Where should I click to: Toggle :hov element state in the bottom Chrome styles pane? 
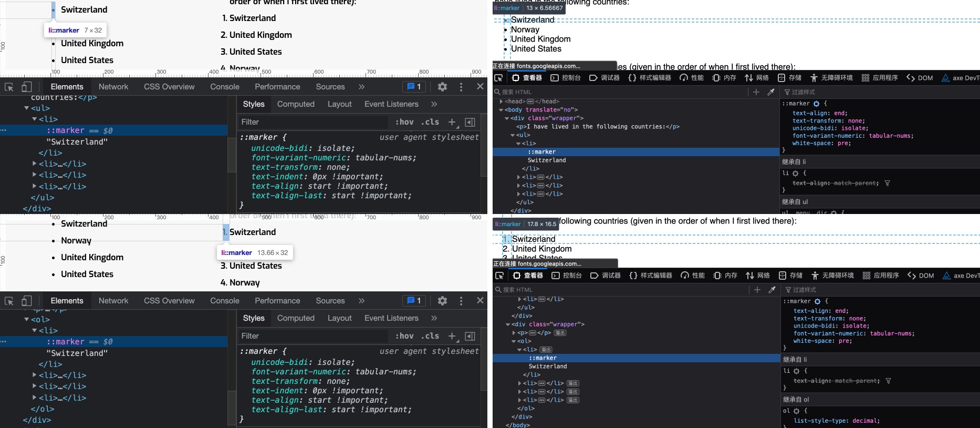coord(404,336)
